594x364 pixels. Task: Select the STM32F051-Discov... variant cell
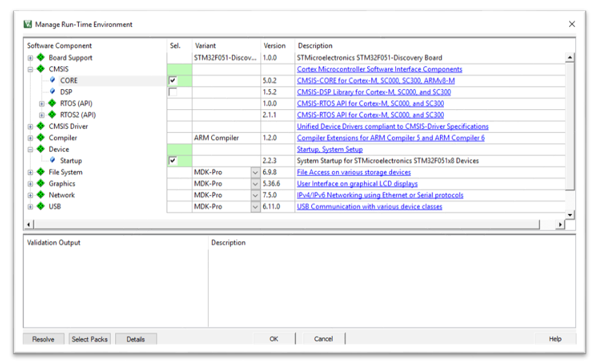pyautogui.click(x=227, y=58)
